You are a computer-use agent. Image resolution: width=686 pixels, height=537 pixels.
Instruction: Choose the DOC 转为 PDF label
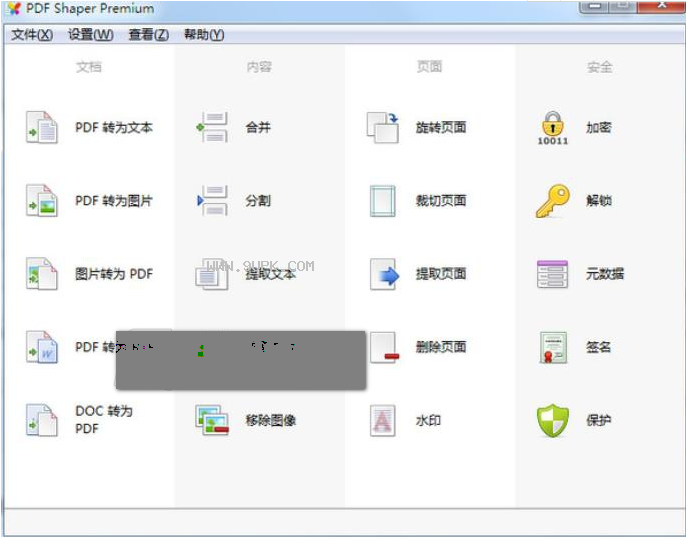click(104, 419)
